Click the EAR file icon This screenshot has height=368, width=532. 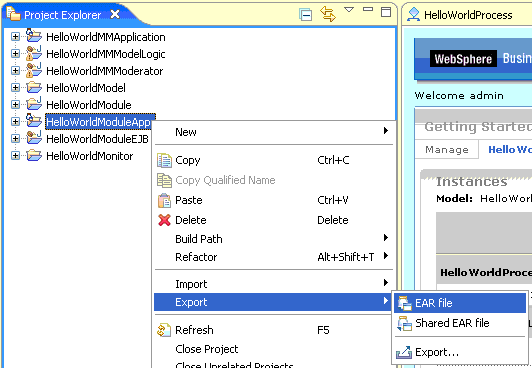point(404,303)
